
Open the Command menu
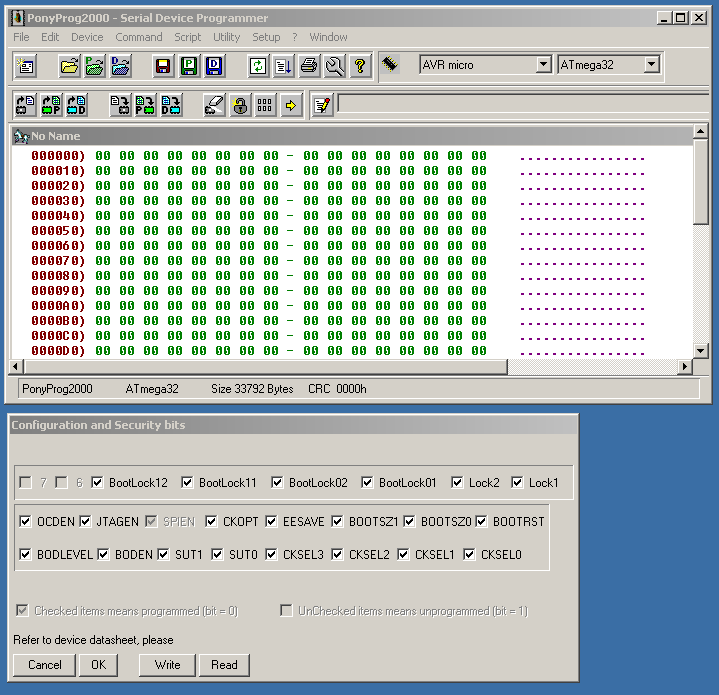139,37
